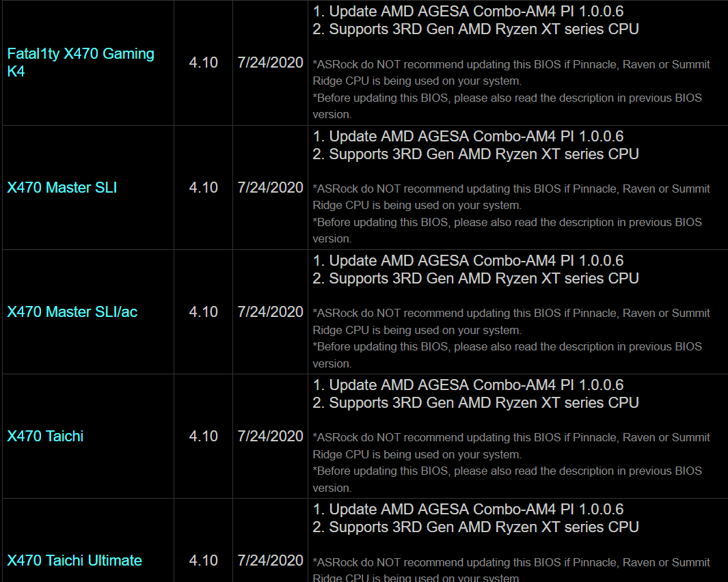Click ASRock do NOT recommend warning in Taichi Ultimate row

pos(511,570)
